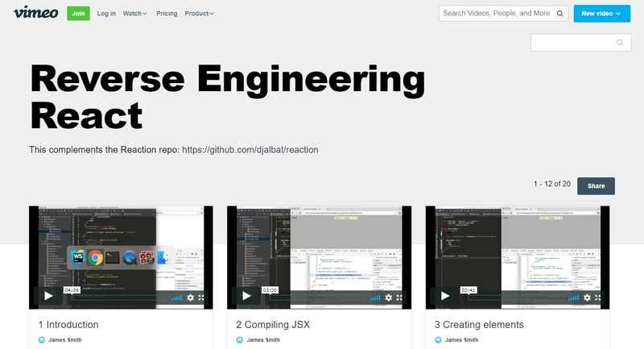Adjust volume bars on 1 Introduction player
644x349 pixels.
tap(177, 297)
